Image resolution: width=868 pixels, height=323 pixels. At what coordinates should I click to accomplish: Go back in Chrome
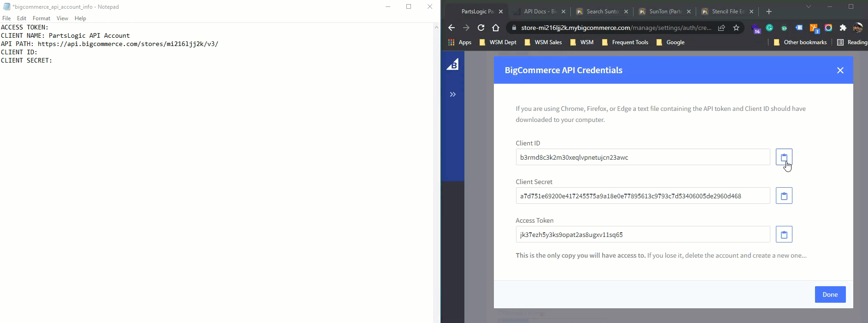pos(451,28)
